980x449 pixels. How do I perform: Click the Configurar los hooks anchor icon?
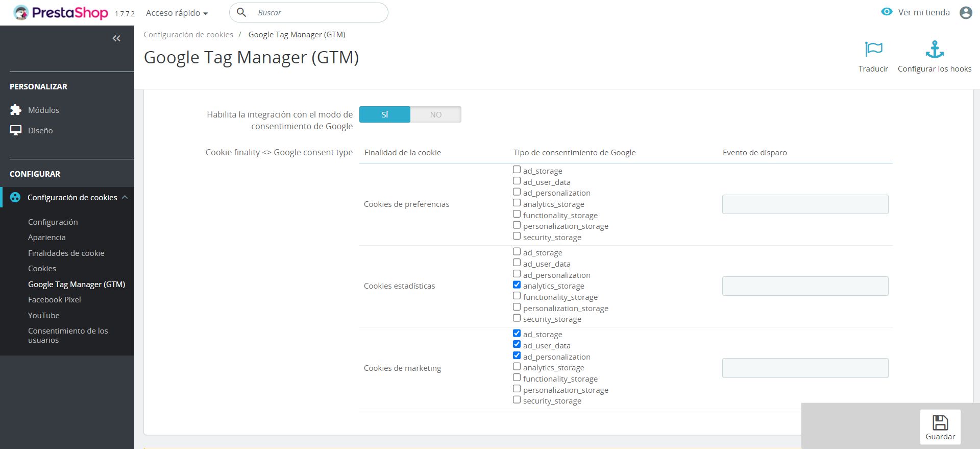click(x=935, y=49)
